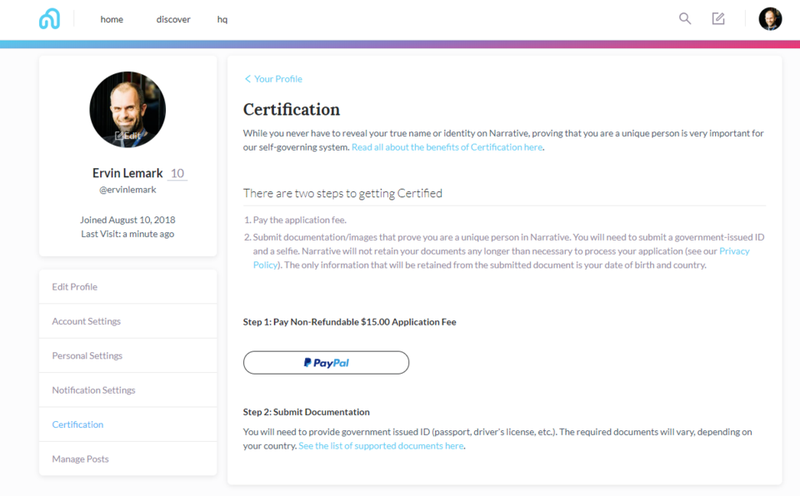Open Manage Posts in sidebar

(128, 459)
